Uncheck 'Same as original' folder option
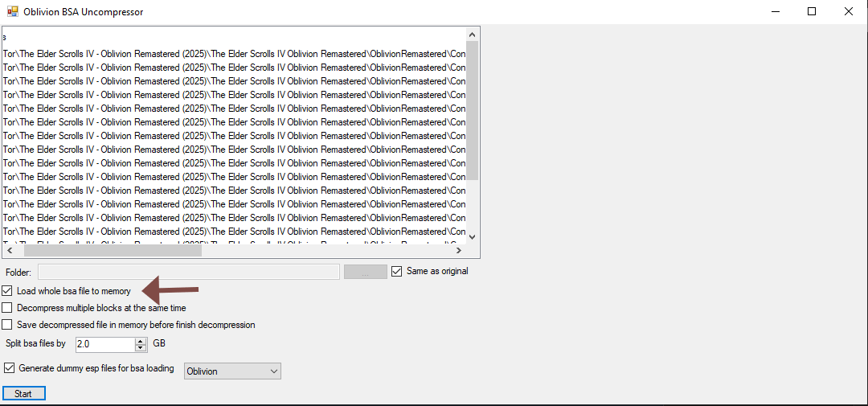The image size is (868, 406). coord(396,272)
